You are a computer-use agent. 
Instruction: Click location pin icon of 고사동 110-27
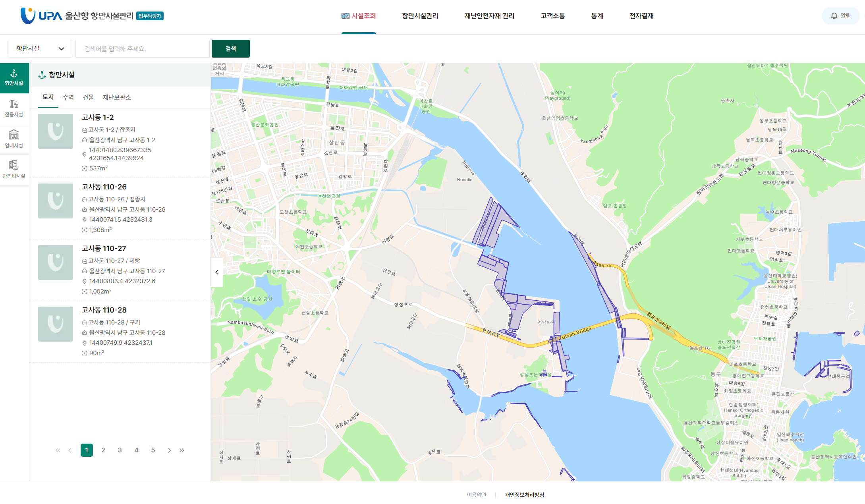(x=84, y=281)
